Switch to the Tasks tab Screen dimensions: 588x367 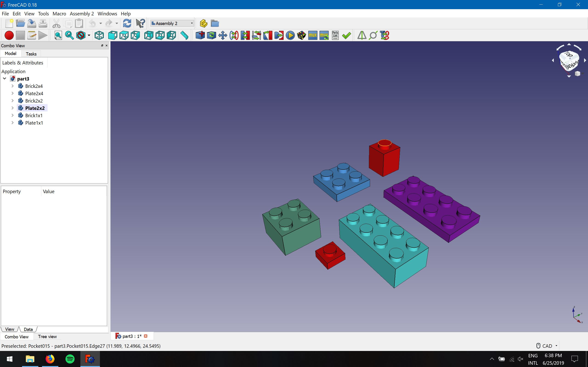click(x=31, y=54)
